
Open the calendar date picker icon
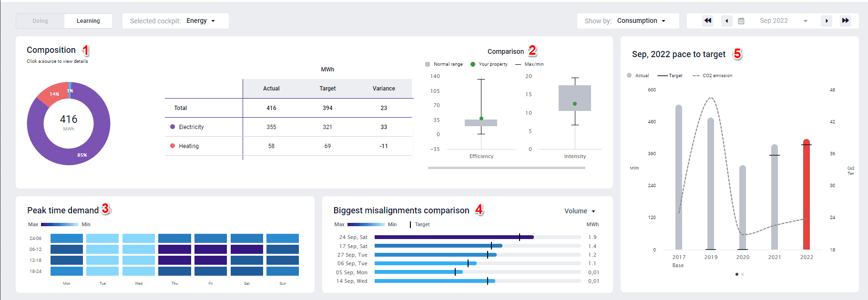[741, 21]
